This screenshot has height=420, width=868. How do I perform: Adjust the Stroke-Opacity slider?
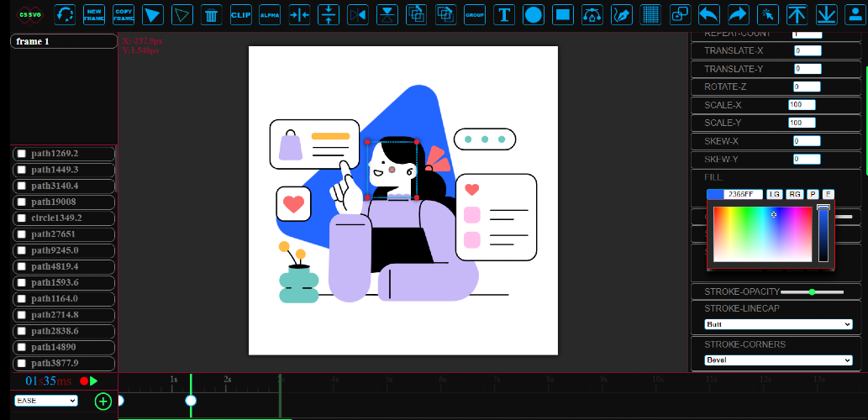click(812, 291)
